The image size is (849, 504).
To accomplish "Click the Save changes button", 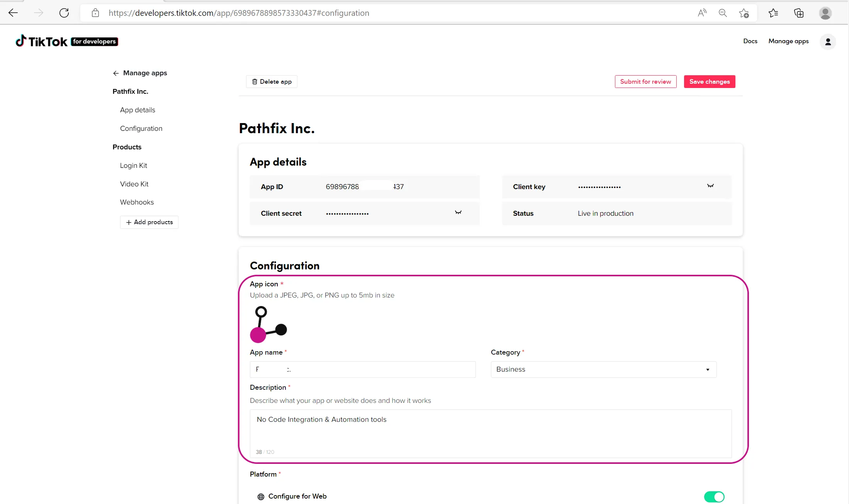I will point(710,81).
